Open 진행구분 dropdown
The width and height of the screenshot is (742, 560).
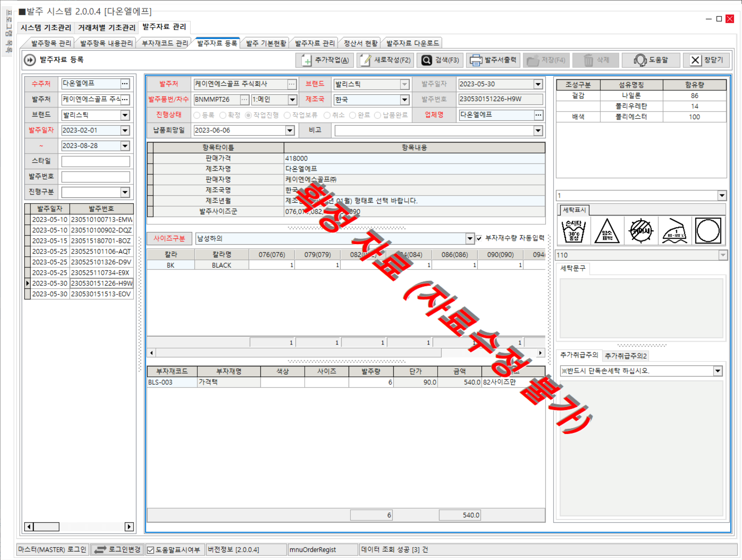(125, 192)
